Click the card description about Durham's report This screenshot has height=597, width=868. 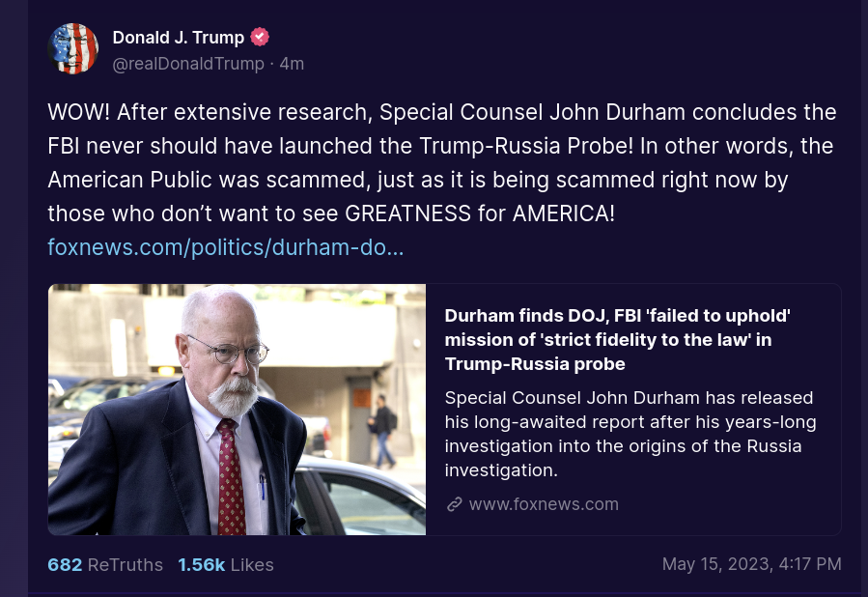pos(630,434)
